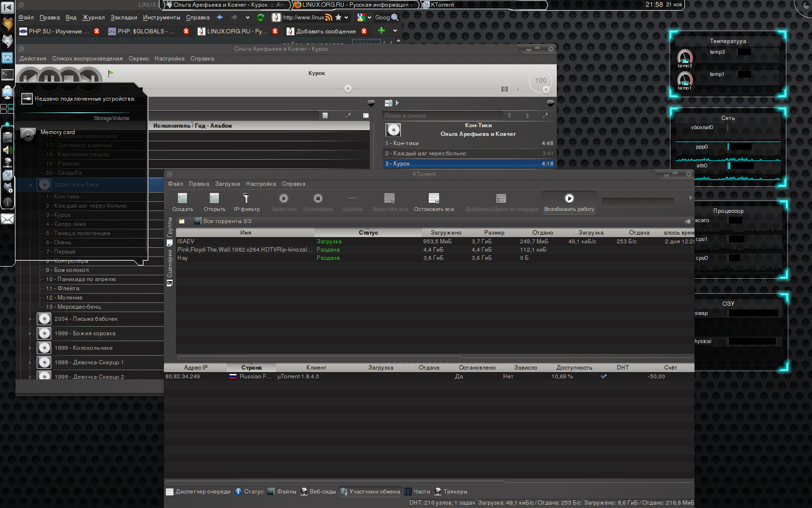
Task: Sort torrents by the Статус column header
Action: [368, 233]
